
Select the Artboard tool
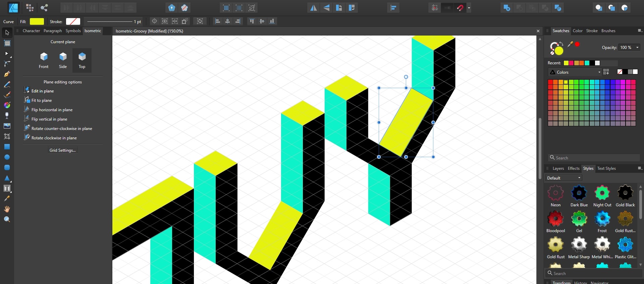(7, 43)
